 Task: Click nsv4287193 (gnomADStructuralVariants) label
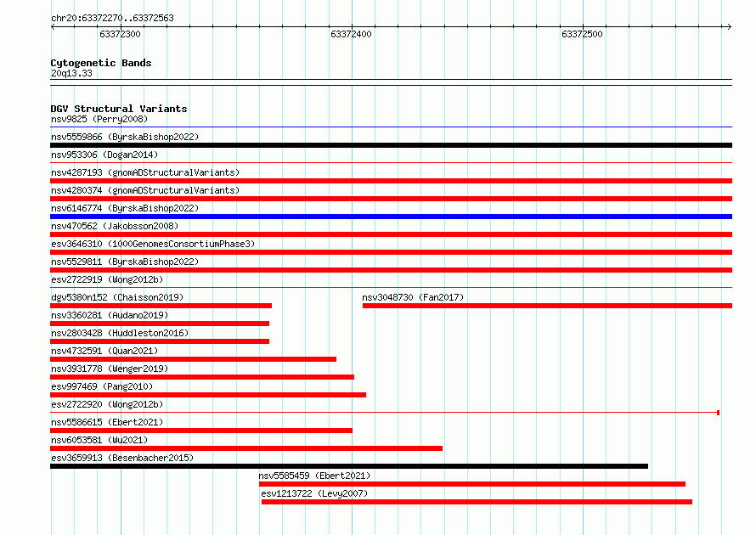pos(145,172)
